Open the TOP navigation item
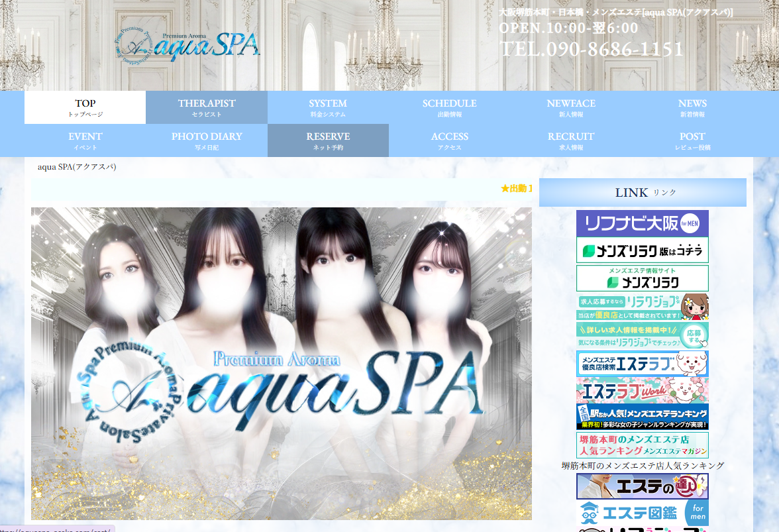779x532 pixels. pyautogui.click(x=85, y=107)
